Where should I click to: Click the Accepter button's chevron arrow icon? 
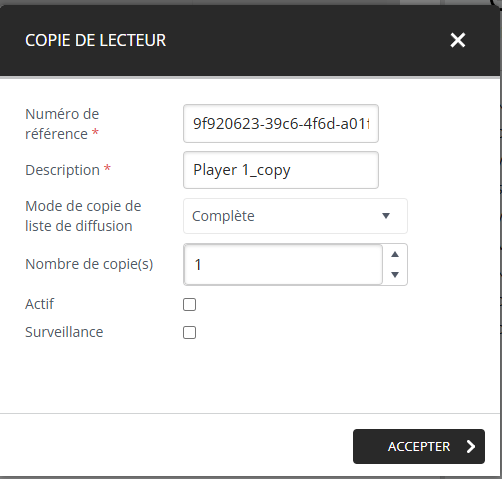[x=471, y=446]
